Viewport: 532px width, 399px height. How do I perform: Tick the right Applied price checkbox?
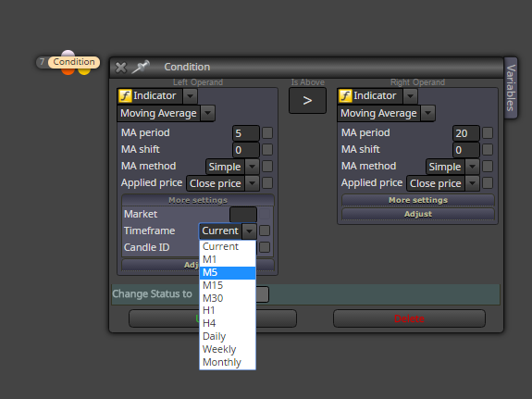(488, 182)
